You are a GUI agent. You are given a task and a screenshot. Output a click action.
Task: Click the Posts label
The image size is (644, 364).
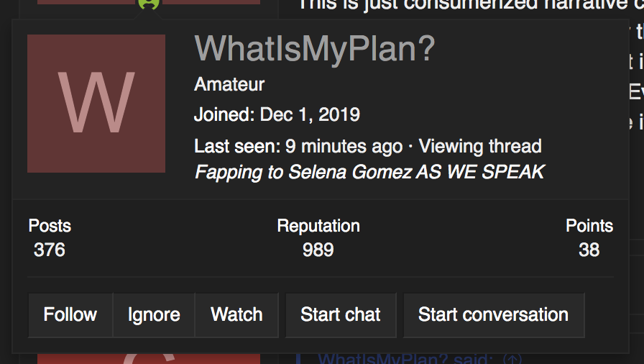[x=50, y=226]
